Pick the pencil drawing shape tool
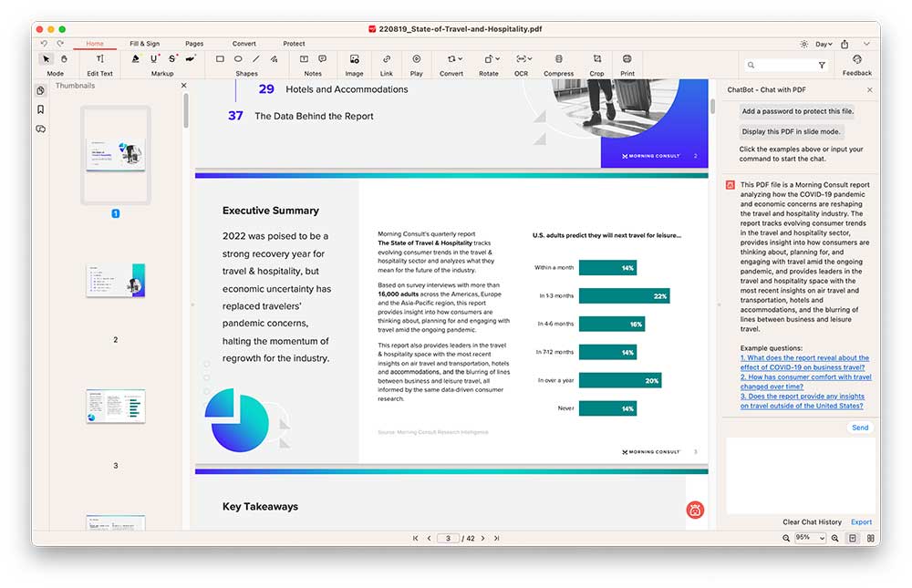Image resolution: width=912 pixels, height=588 pixels. (274, 58)
